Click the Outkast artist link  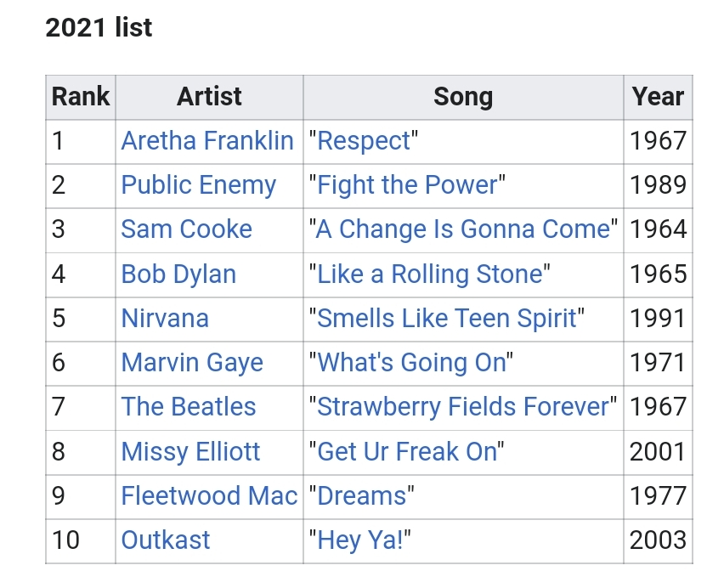(166, 540)
